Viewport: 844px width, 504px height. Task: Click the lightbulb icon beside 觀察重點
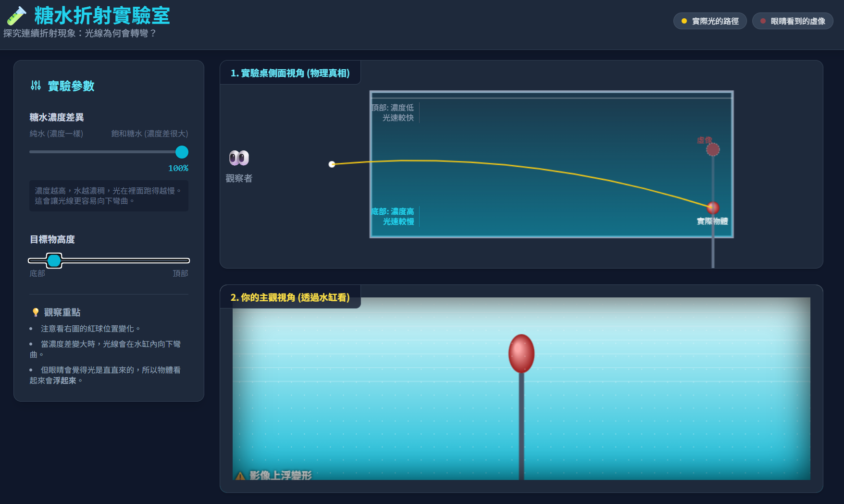coord(36,312)
